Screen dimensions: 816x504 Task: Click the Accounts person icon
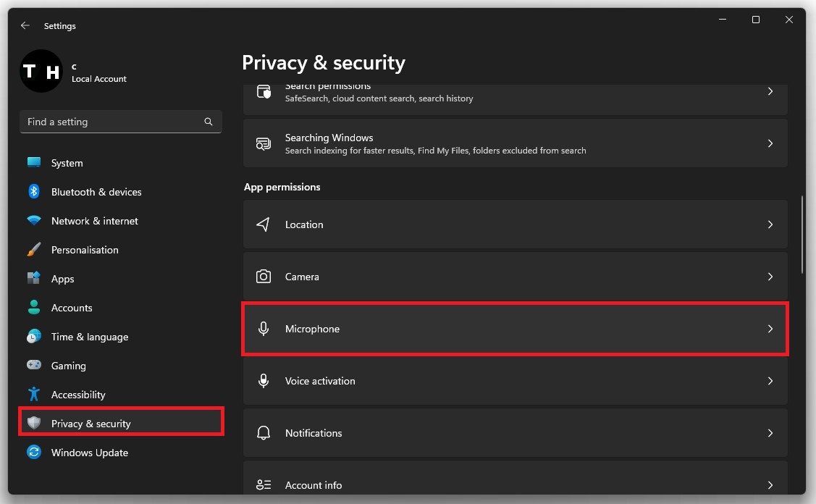[x=34, y=307]
